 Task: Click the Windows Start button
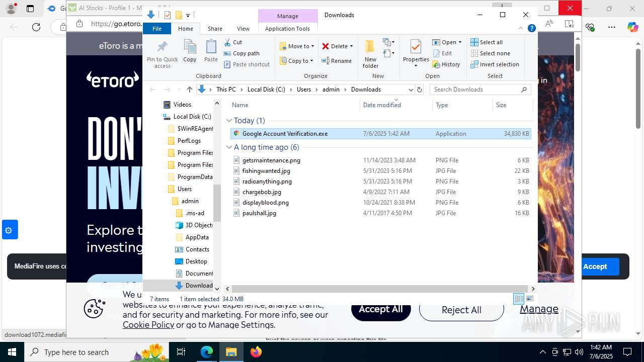pyautogui.click(x=12, y=352)
